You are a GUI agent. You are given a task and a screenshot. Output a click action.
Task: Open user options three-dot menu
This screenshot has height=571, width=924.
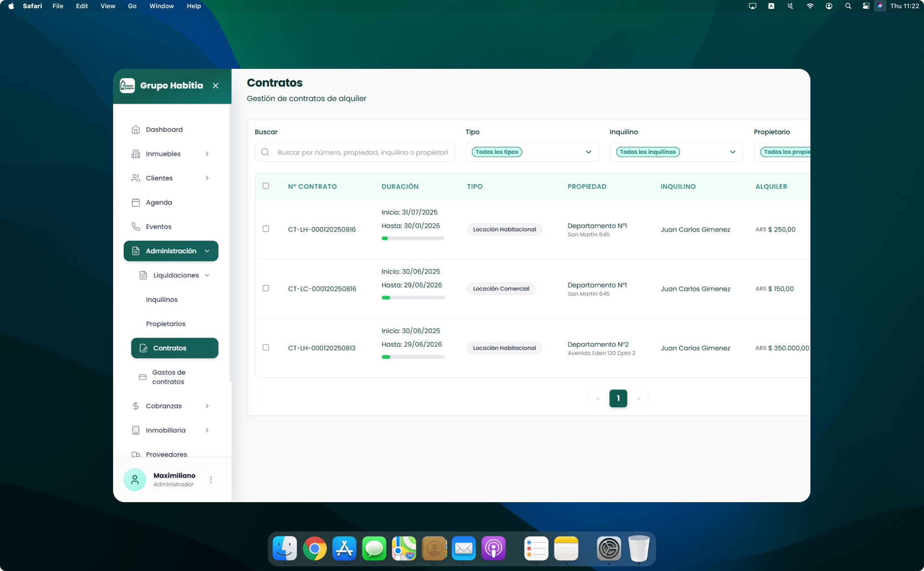coord(211,480)
